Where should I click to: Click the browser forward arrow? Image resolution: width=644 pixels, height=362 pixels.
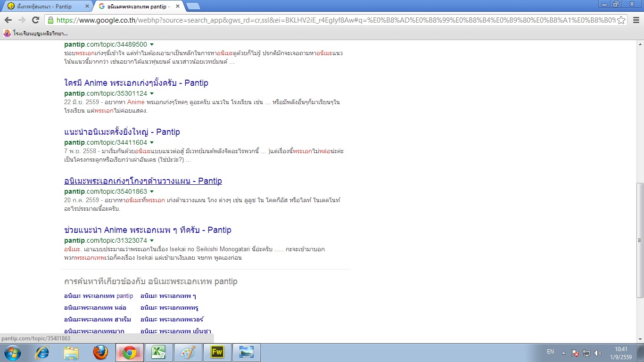[x=22, y=20]
